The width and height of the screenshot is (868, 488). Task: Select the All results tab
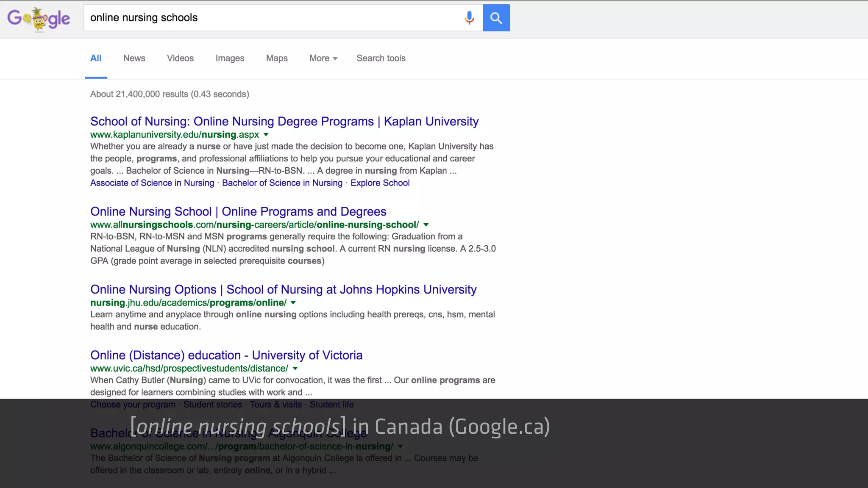point(96,58)
